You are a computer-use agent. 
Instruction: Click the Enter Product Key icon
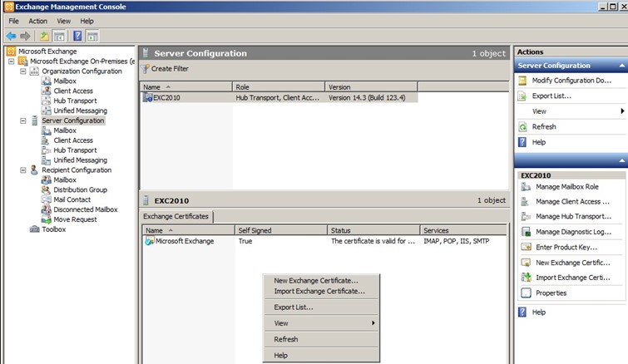[x=526, y=247]
